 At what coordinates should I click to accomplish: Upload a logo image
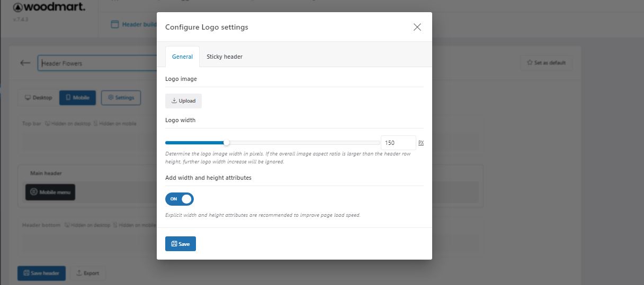coord(183,101)
